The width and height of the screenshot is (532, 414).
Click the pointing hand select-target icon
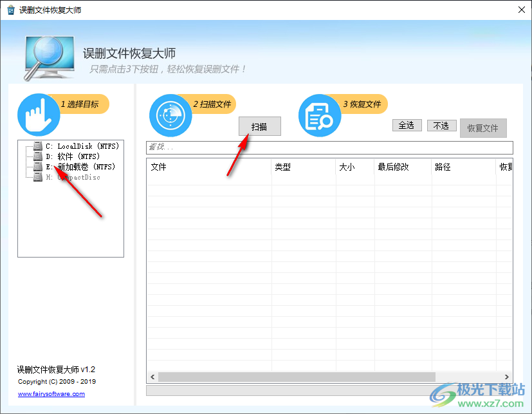[39, 115]
